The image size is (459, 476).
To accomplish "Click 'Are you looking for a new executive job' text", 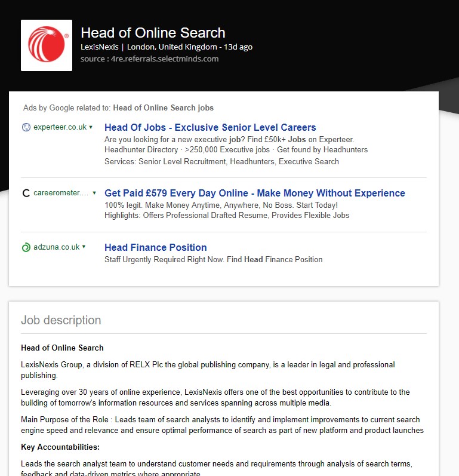I will tap(229, 139).
